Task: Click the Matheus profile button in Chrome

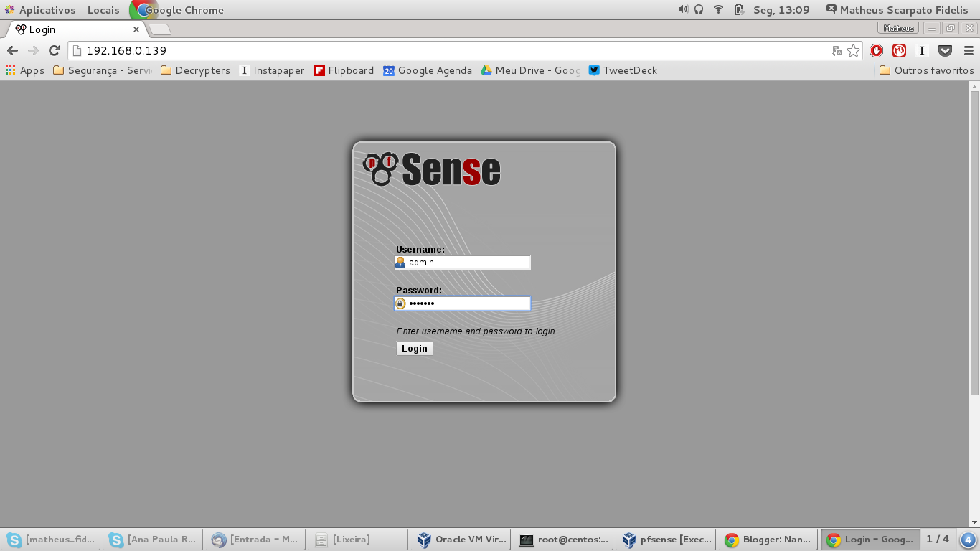Action: [899, 28]
